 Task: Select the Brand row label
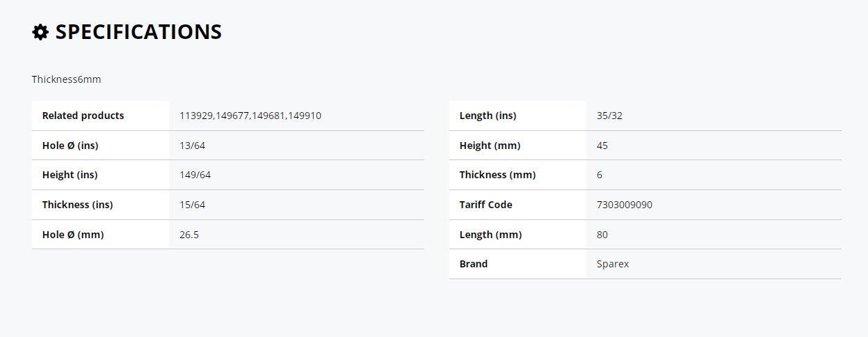[474, 264]
